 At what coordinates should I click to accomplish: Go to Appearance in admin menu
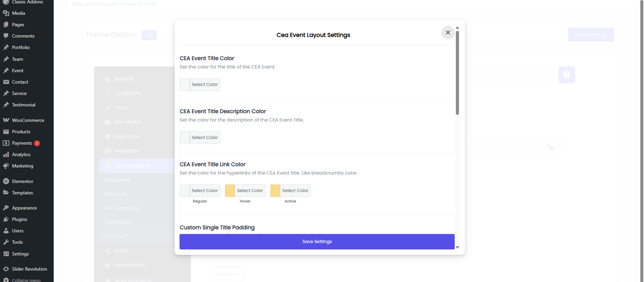click(x=24, y=208)
